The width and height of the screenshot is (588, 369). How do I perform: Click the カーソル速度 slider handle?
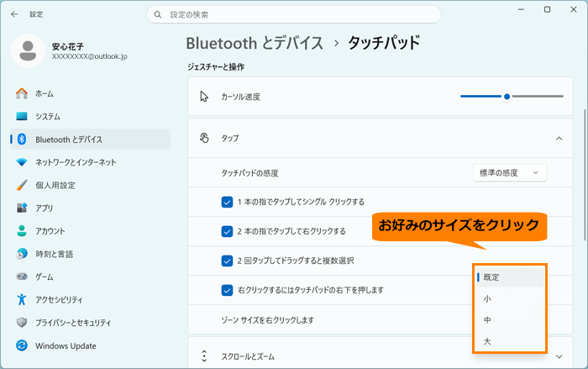click(x=507, y=97)
